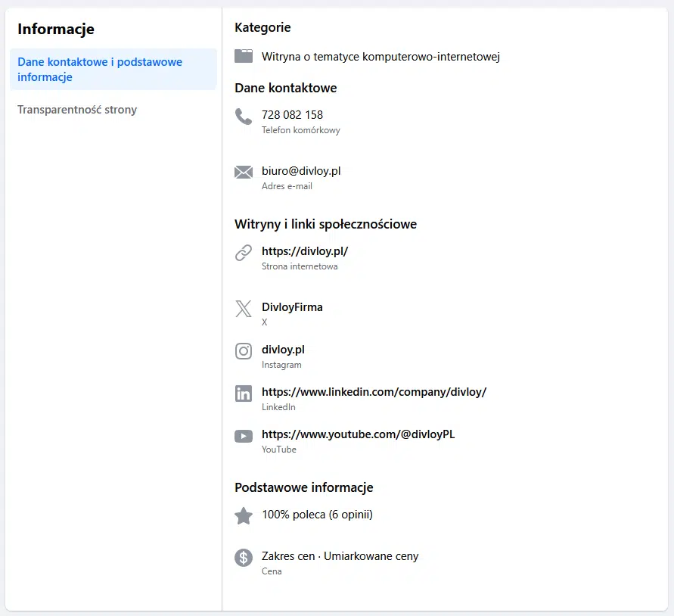Click the biuro@divloy.pl email address
This screenshot has height=616, width=674.
(301, 171)
